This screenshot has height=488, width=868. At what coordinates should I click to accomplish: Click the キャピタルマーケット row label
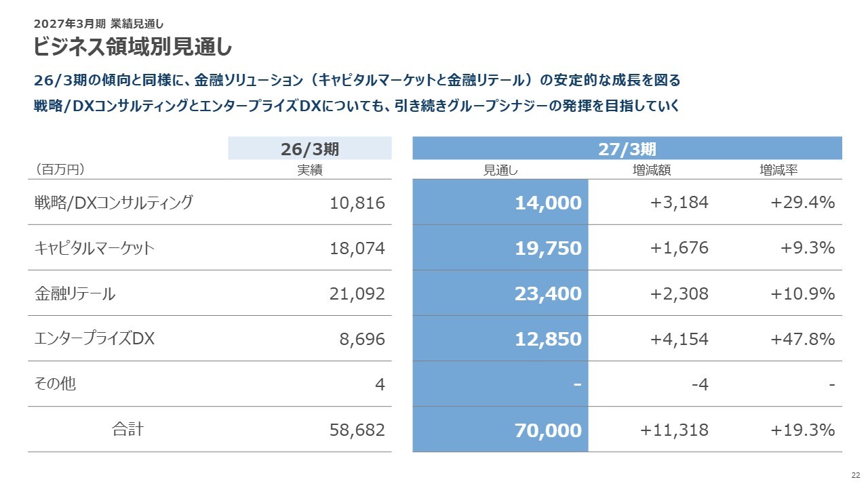coord(94,248)
